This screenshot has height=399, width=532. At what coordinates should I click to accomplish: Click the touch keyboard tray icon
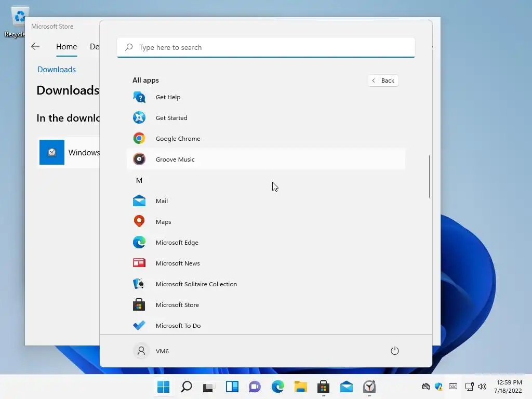coord(453,387)
